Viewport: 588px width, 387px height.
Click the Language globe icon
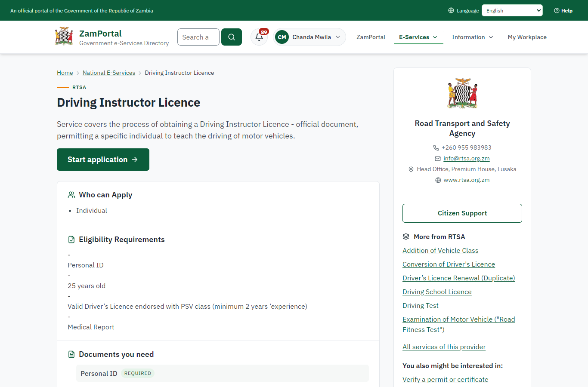pyautogui.click(x=451, y=10)
